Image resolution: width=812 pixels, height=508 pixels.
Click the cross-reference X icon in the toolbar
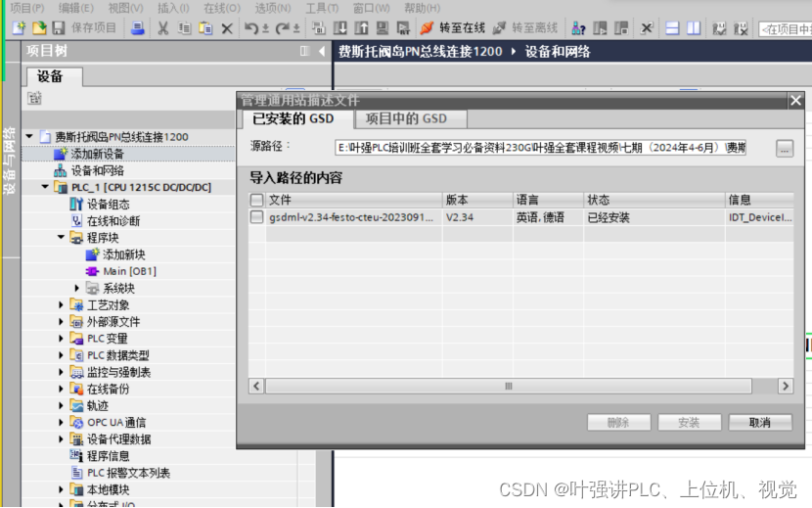pyautogui.click(x=647, y=28)
